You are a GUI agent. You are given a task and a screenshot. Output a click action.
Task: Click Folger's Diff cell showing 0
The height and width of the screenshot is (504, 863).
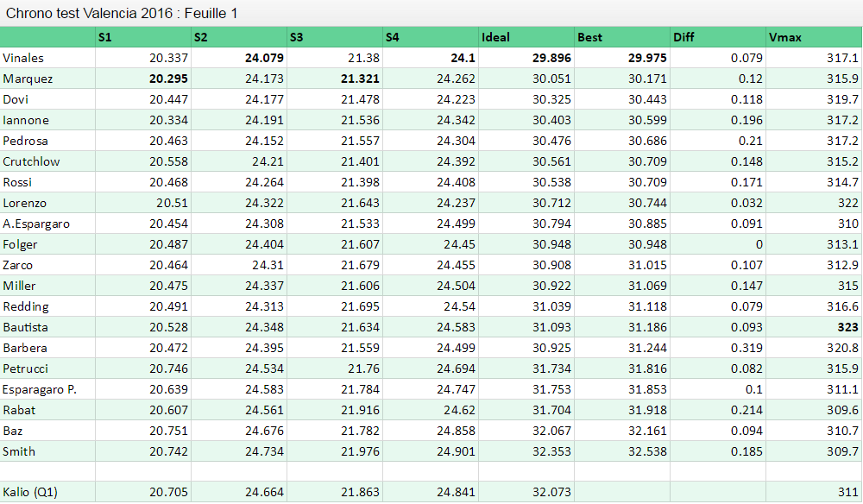pyautogui.click(x=758, y=244)
